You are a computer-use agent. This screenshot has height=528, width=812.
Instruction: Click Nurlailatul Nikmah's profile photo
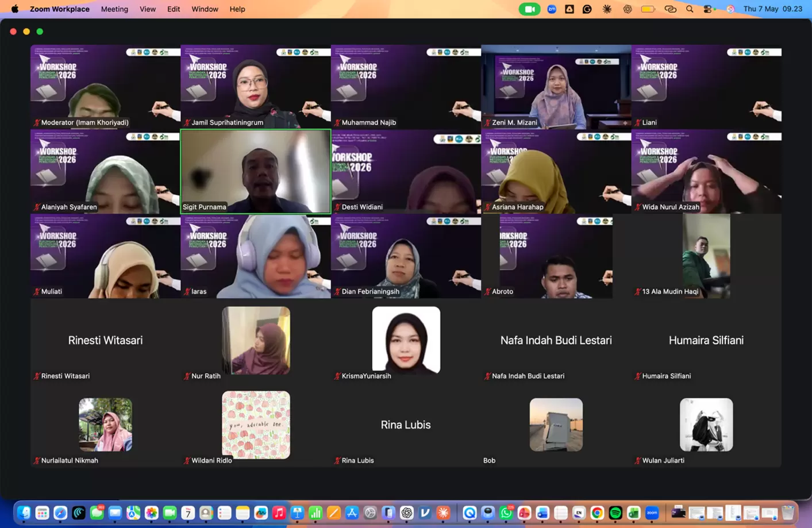[105, 425]
